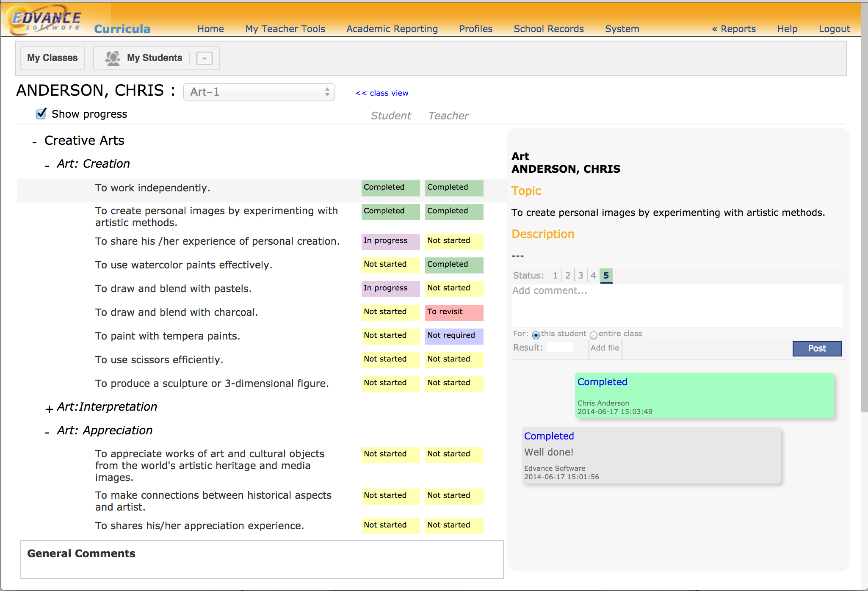Image resolution: width=868 pixels, height=591 pixels.
Task: Click the Edvance Software logo
Action: pos(46,19)
